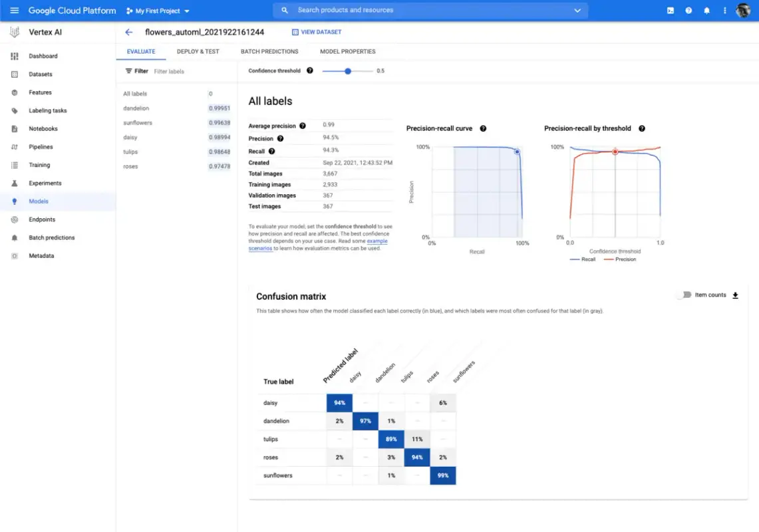This screenshot has height=532, width=759.
Task: Switch to the Deploy & Test tab
Action: pos(198,51)
